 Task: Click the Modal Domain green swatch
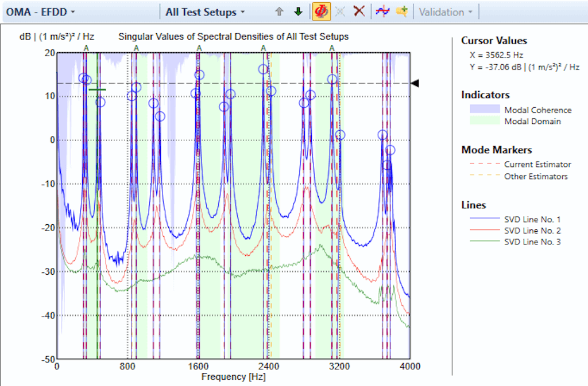coord(485,120)
